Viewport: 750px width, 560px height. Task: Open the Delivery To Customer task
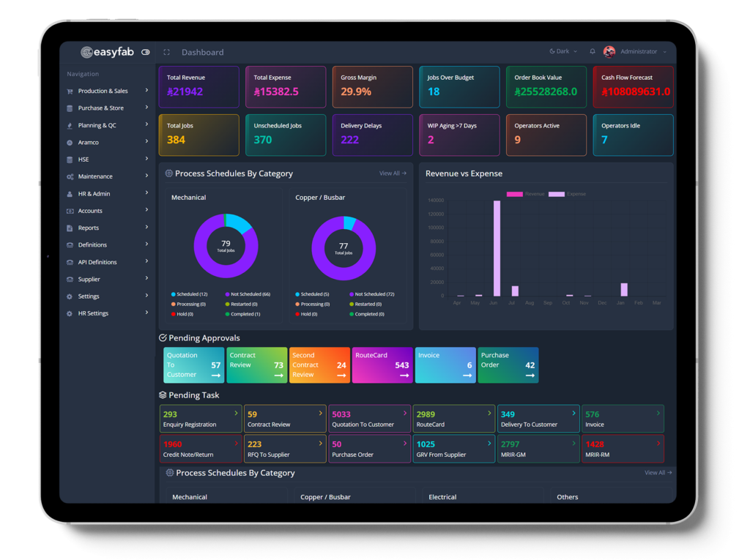[538, 419]
